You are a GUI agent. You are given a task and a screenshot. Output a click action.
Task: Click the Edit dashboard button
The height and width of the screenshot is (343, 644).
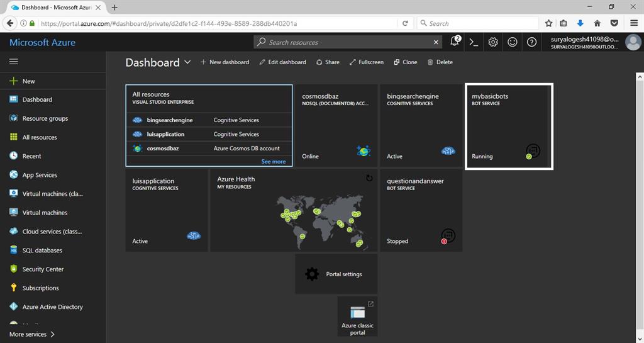(283, 62)
